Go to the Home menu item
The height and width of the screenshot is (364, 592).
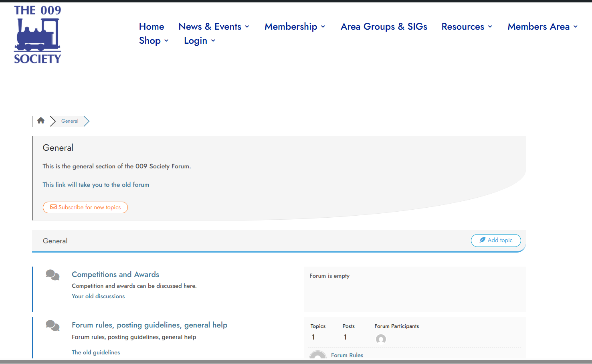click(152, 26)
